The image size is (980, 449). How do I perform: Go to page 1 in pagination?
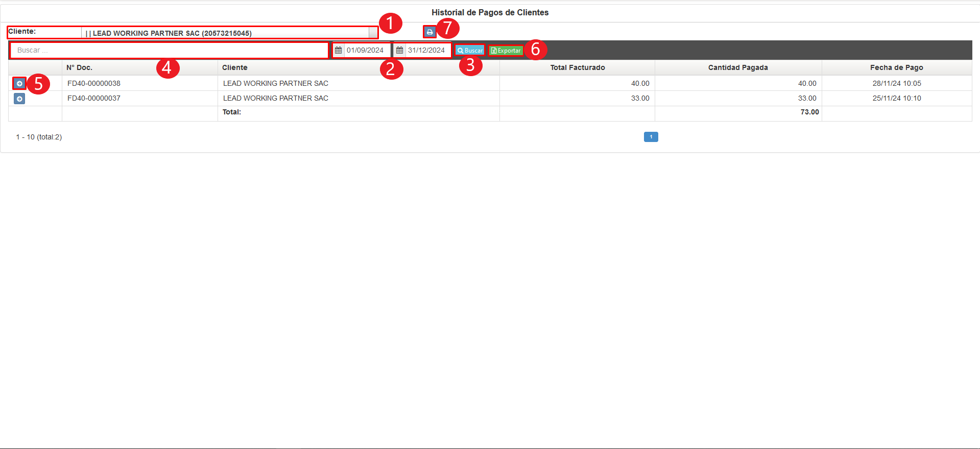coord(651,137)
